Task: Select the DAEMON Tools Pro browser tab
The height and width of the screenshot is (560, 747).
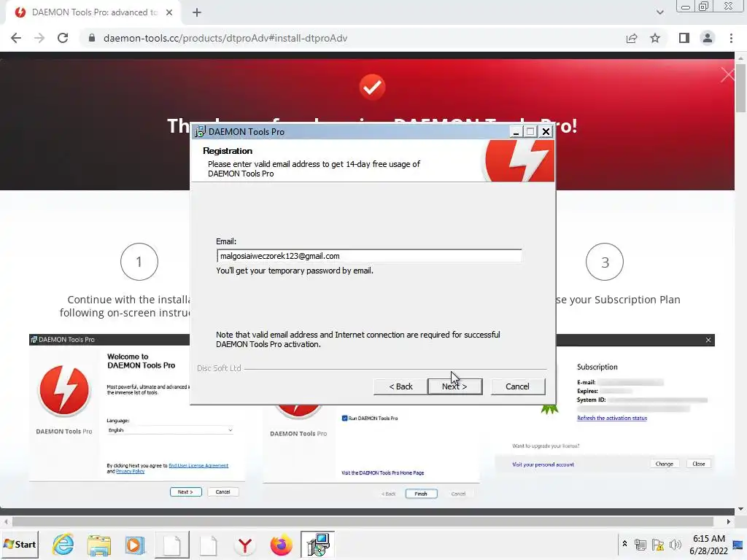Action: point(93,12)
